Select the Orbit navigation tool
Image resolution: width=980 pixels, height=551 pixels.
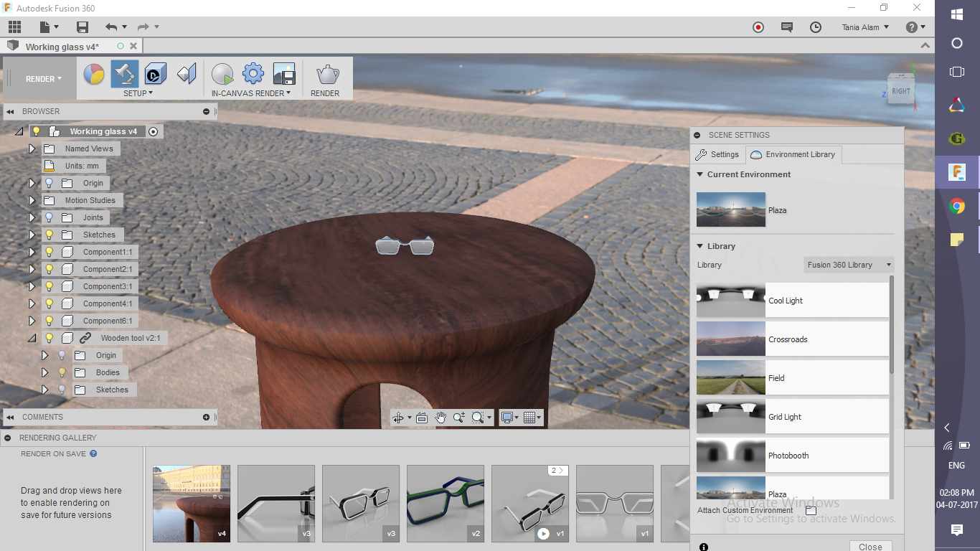[397, 417]
